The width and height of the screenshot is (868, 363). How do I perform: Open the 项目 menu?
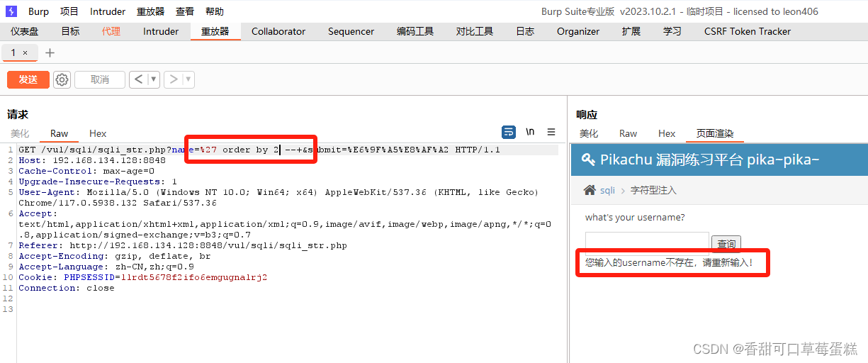point(69,11)
